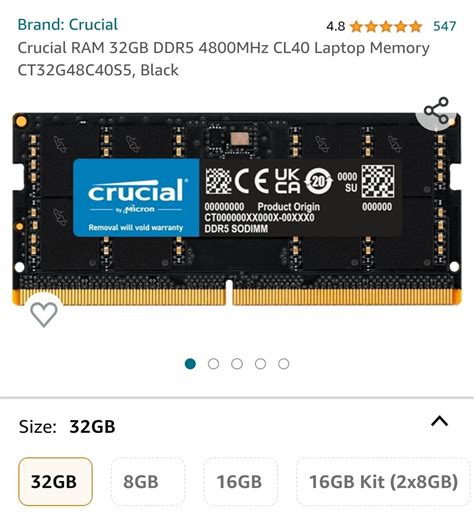The height and width of the screenshot is (513, 474).
Task: Go to first image carousel dot
Action: coord(190,364)
